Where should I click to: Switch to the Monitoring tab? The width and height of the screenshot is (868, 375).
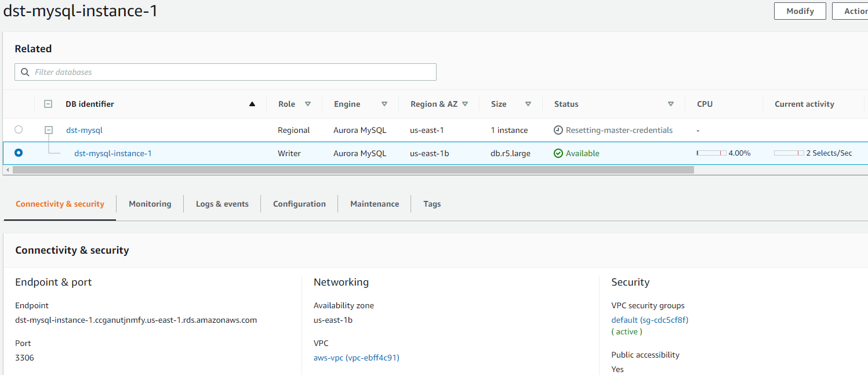pyautogui.click(x=150, y=204)
